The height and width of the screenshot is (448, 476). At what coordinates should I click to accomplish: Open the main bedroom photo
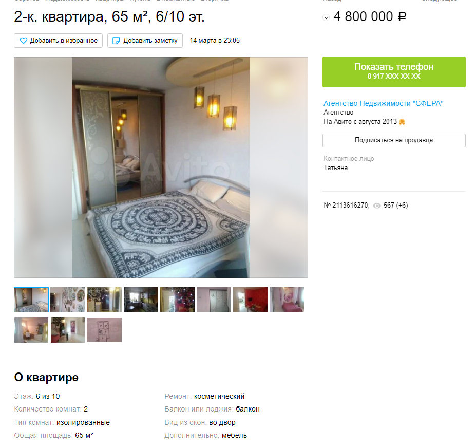pos(161,167)
